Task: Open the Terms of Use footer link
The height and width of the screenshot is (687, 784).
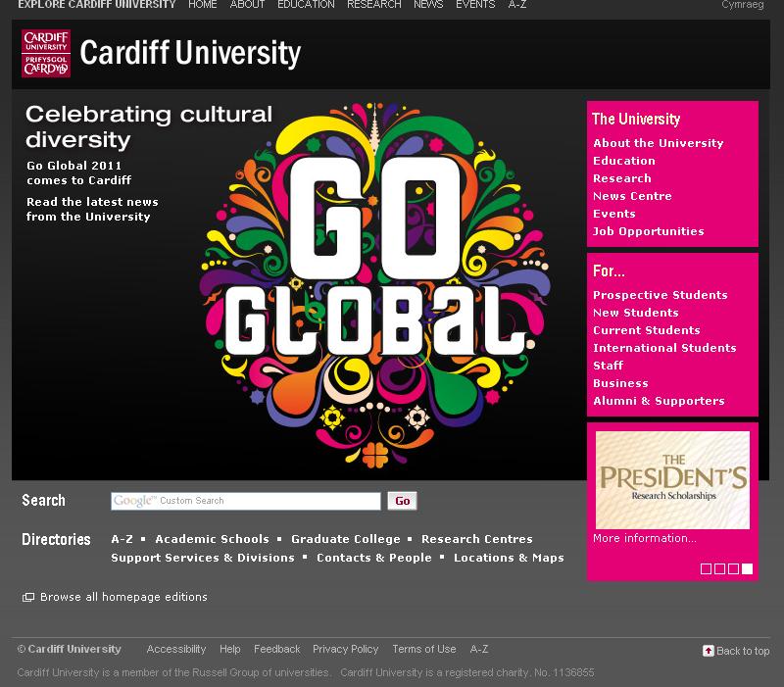Action: tap(424, 649)
